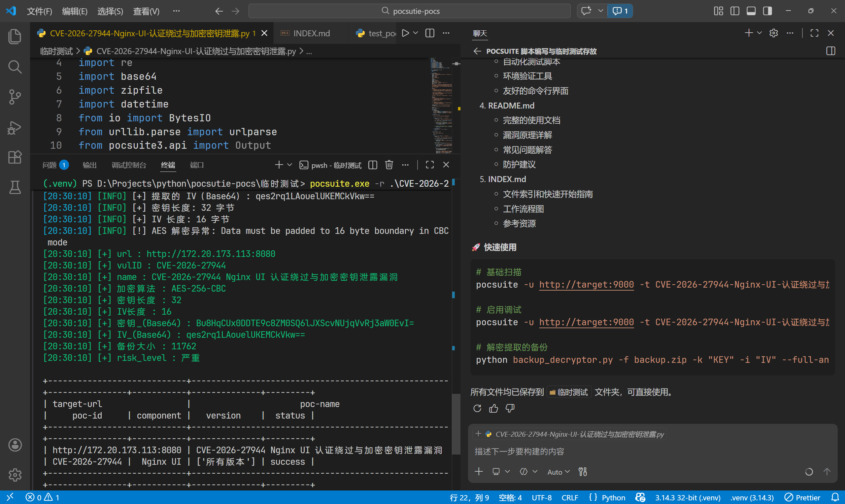This screenshot has height=504, width=845.
Task: Open the Source Control view
Action: pyautogui.click(x=15, y=97)
